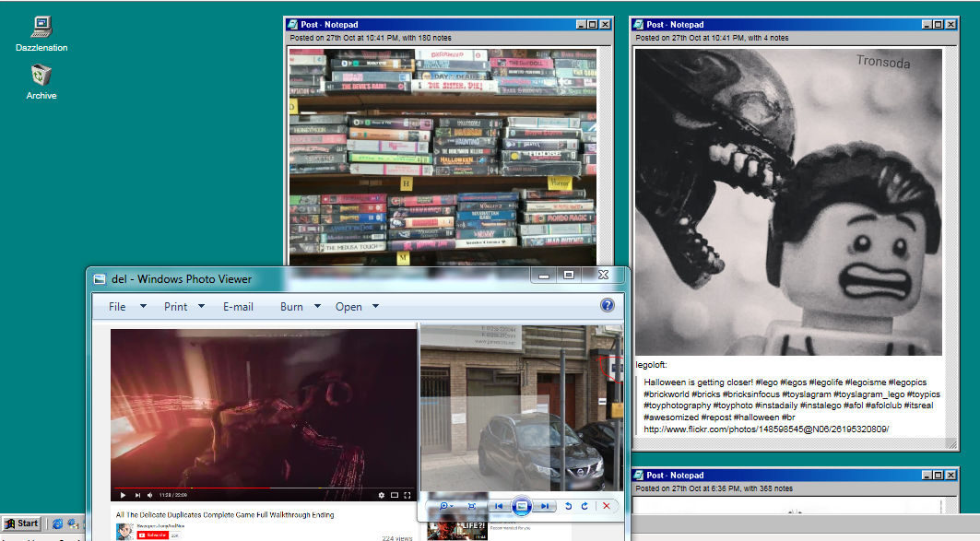Open the flickr.com photos link
This screenshot has width=980, height=541.
(766, 429)
